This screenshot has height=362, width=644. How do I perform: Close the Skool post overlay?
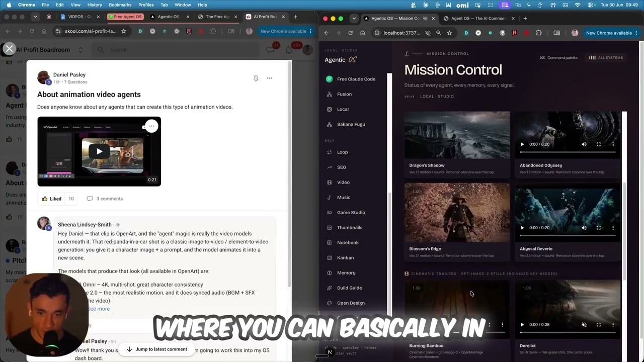coord(9,49)
